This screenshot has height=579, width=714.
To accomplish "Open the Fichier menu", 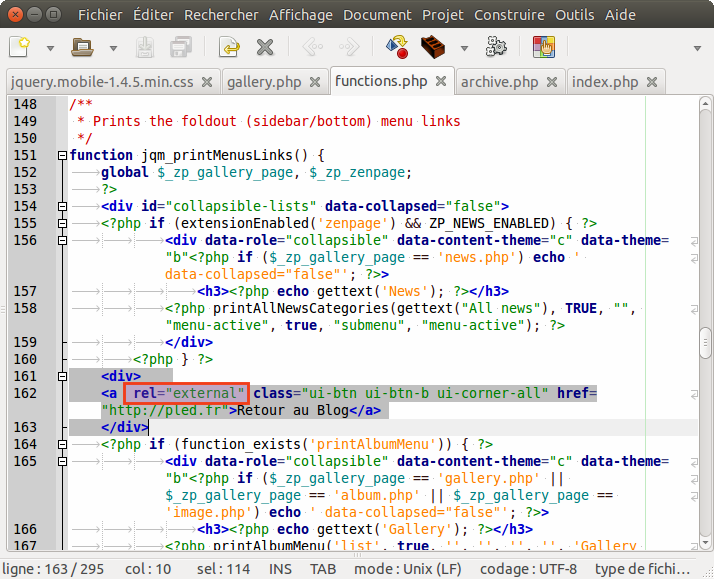I will [100, 15].
